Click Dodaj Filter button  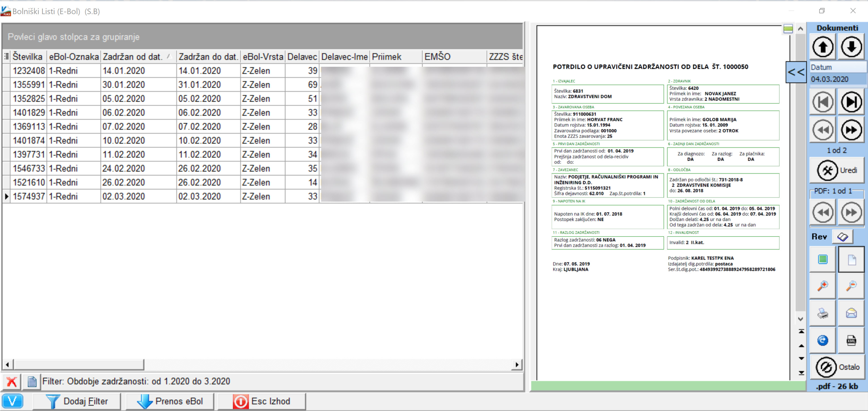click(77, 401)
